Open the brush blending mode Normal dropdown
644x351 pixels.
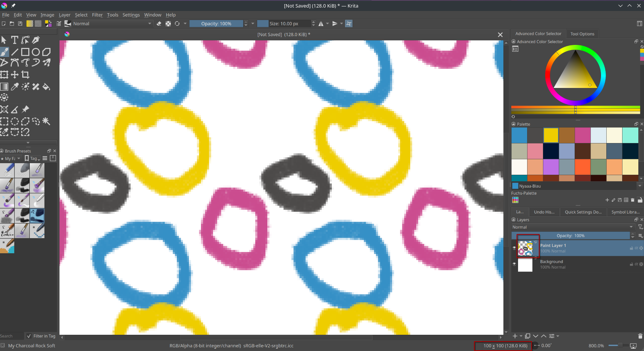pos(112,24)
